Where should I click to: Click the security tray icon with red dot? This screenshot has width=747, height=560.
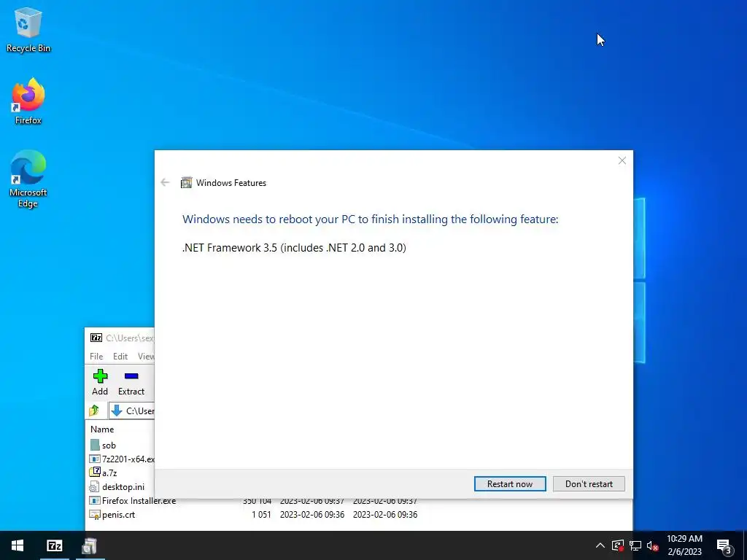coord(617,545)
